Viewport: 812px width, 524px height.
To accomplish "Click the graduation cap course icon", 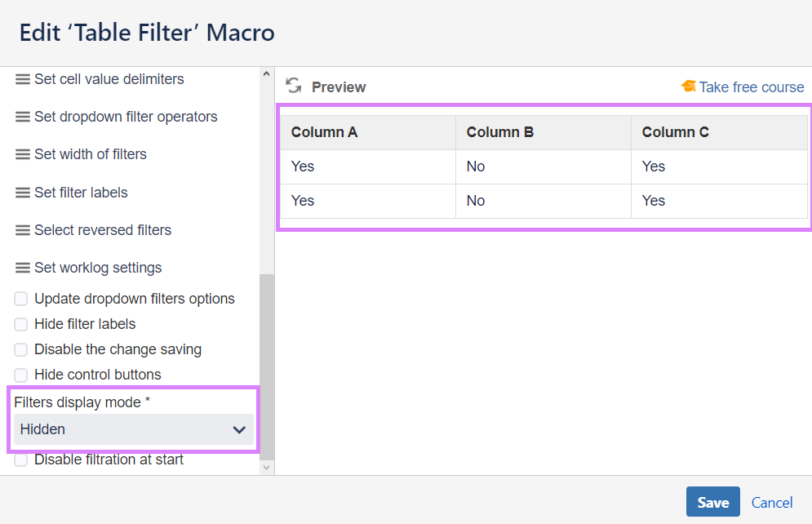I will pos(689,87).
